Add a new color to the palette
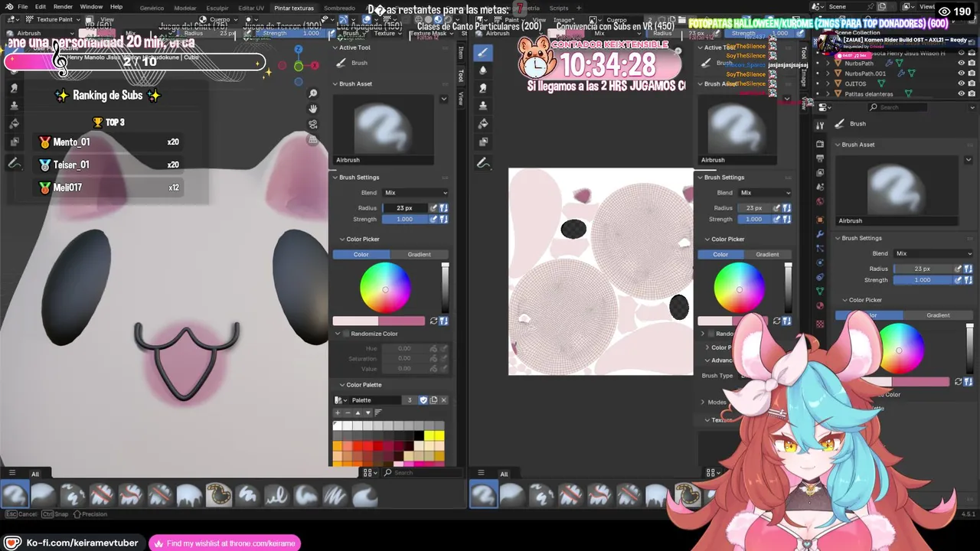The width and height of the screenshot is (980, 551). pos(338,412)
